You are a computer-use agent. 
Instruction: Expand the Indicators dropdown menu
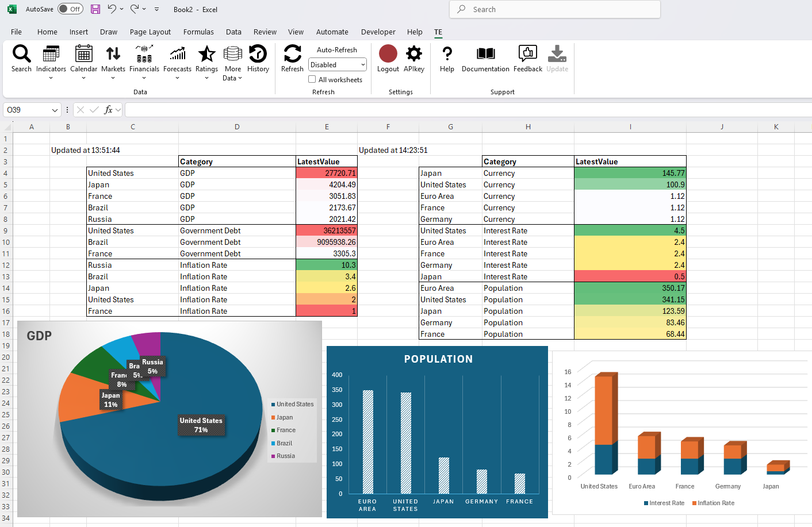[51, 78]
